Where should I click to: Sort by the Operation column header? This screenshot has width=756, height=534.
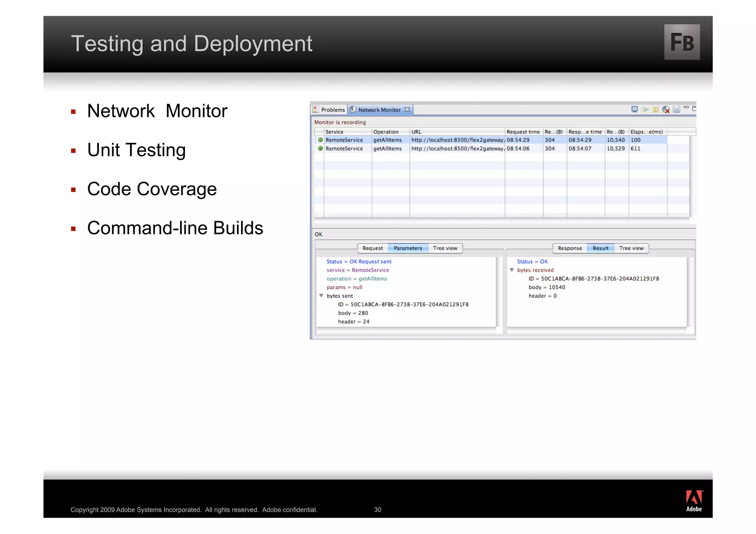(391, 132)
